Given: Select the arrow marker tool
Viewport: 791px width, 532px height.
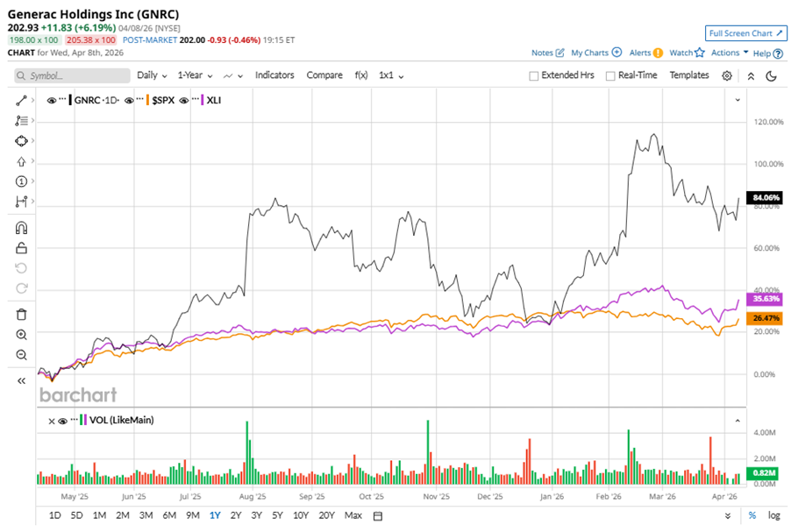Looking at the screenshot, I should tap(21, 161).
